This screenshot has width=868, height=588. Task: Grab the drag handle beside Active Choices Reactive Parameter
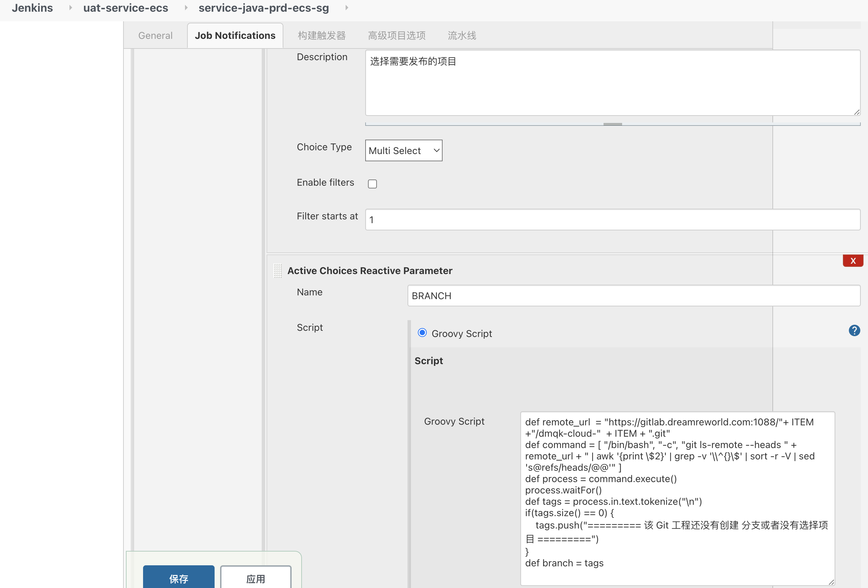(x=278, y=271)
